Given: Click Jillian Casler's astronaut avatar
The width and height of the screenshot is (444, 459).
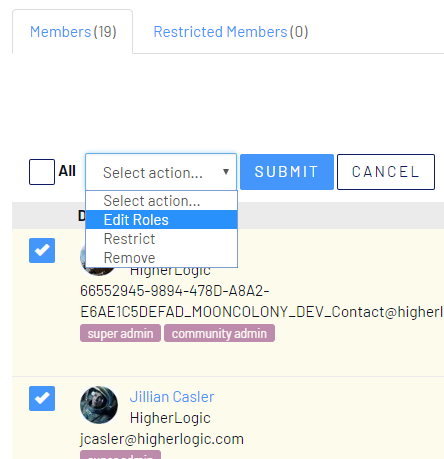Looking at the screenshot, I should [99, 405].
